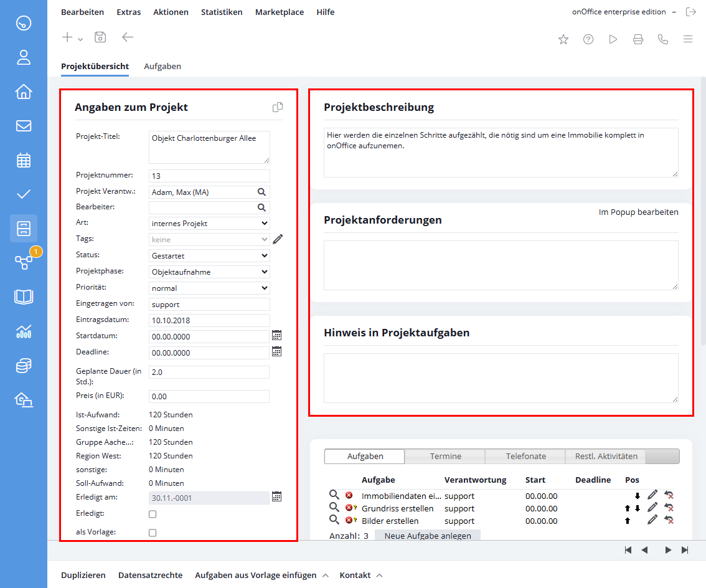The width and height of the screenshot is (706, 588).
Task: Click copy icon in Angaben zum Projekt
Action: [278, 107]
